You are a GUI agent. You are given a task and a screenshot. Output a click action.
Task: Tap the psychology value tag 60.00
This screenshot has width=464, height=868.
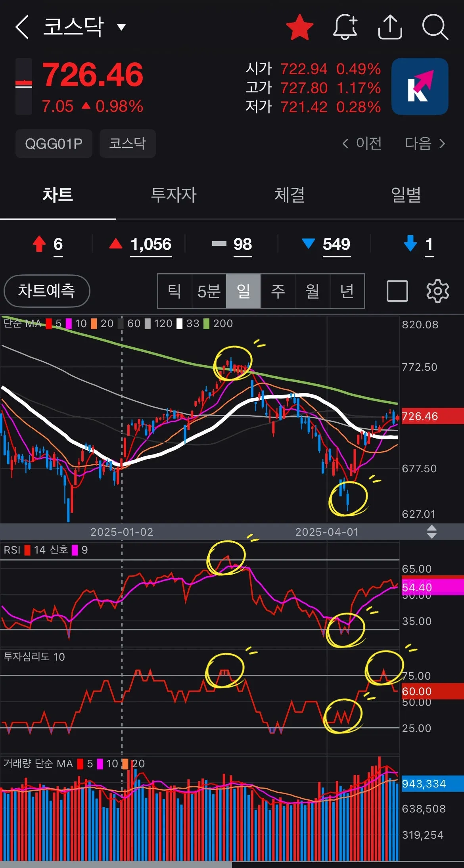(x=433, y=691)
